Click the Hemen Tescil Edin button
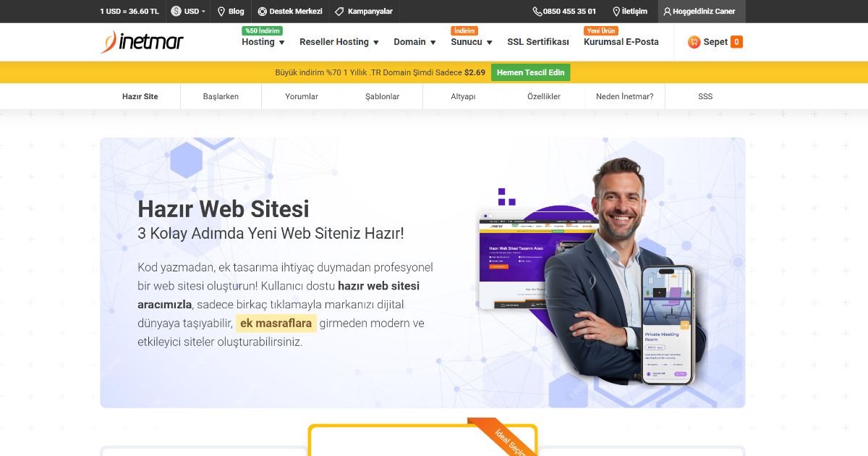The image size is (868, 456). point(530,72)
